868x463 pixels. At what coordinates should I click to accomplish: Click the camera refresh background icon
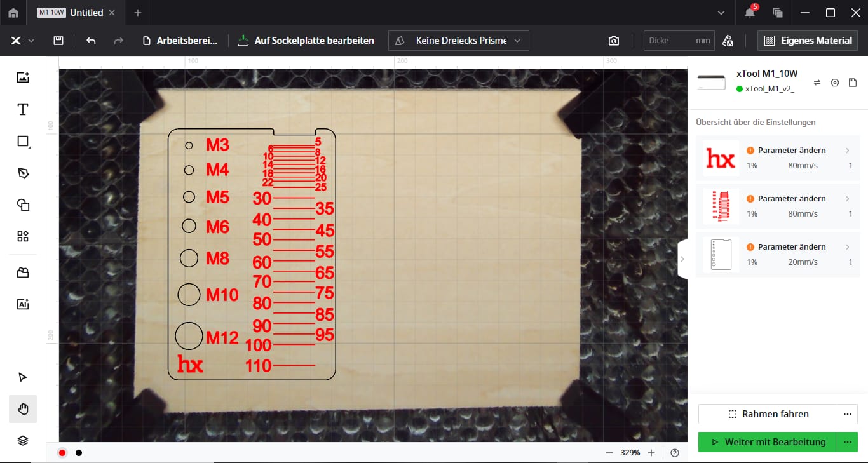613,41
